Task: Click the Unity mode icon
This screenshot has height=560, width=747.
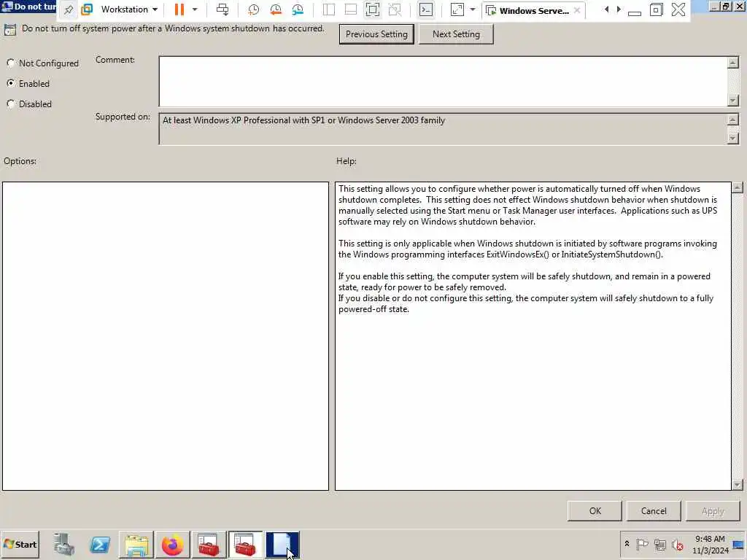Action: (x=395, y=9)
